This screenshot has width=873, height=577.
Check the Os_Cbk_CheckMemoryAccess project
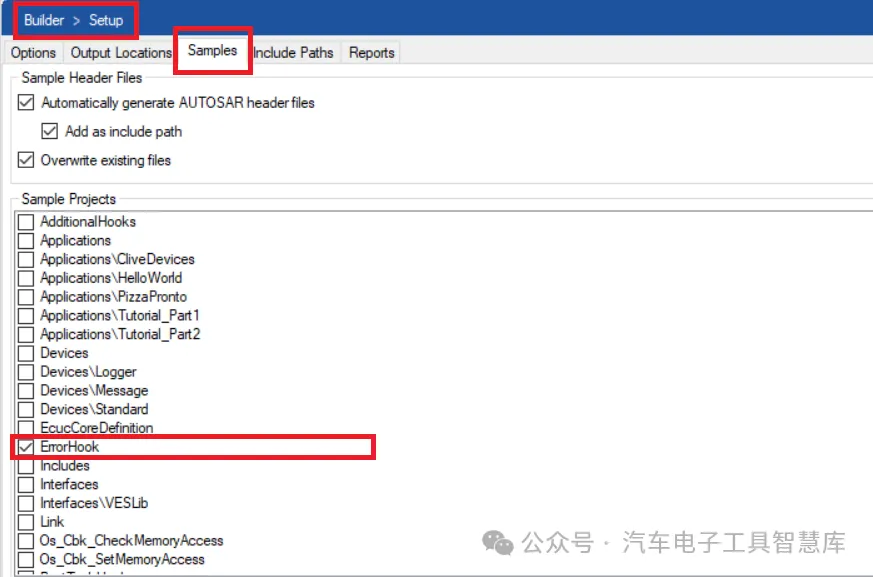tap(25, 540)
